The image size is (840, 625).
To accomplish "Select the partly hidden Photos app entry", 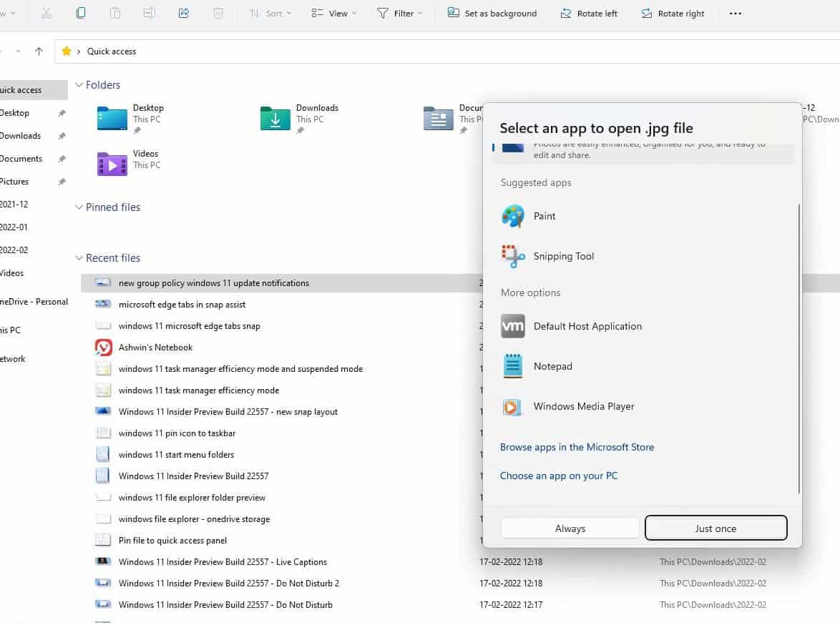I will (x=643, y=153).
